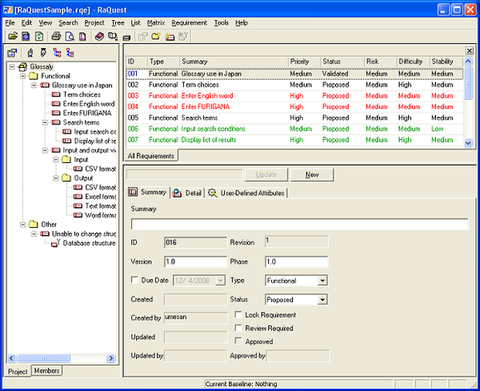The height and width of the screenshot is (391, 480).
Task: Enable the Due Date checkbox
Action: (x=134, y=280)
